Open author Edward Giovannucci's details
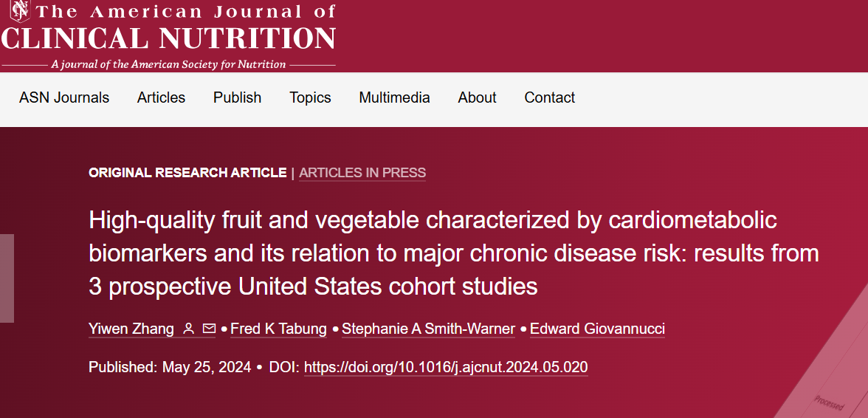868x418 pixels. (x=597, y=329)
